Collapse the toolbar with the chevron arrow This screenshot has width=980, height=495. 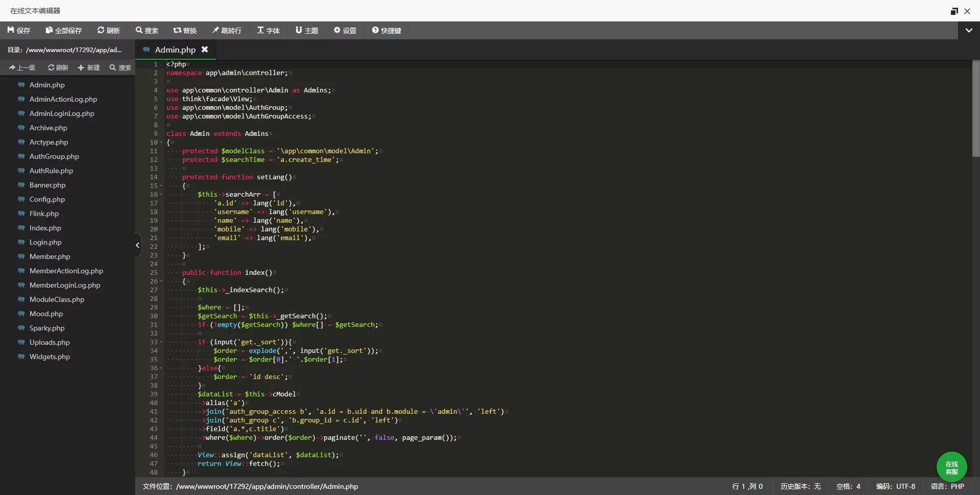pyautogui.click(x=969, y=31)
